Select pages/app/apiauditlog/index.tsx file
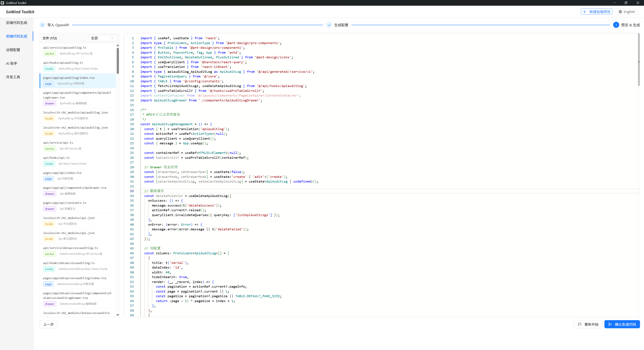The width and height of the screenshot is (644, 350). click(x=78, y=81)
